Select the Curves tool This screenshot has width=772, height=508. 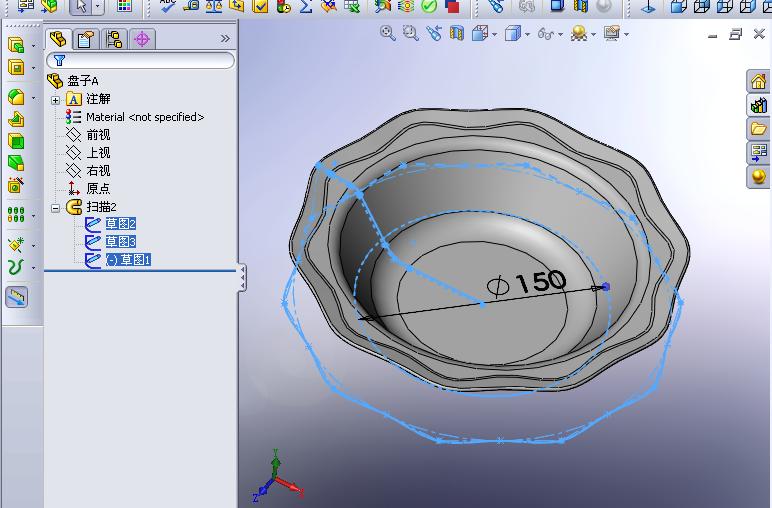(16, 267)
